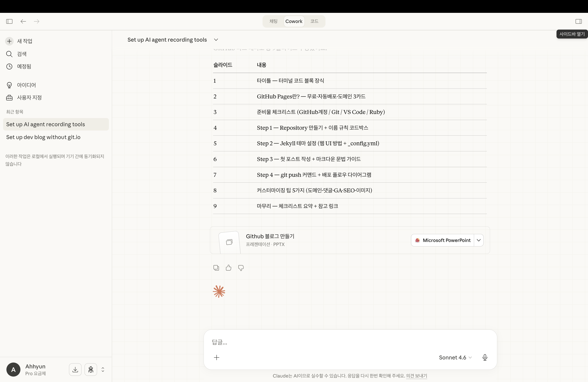Viewport: 588px width, 382px height.
Task: Go back with the left arrow
Action: pyautogui.click(x=23, y=21)
